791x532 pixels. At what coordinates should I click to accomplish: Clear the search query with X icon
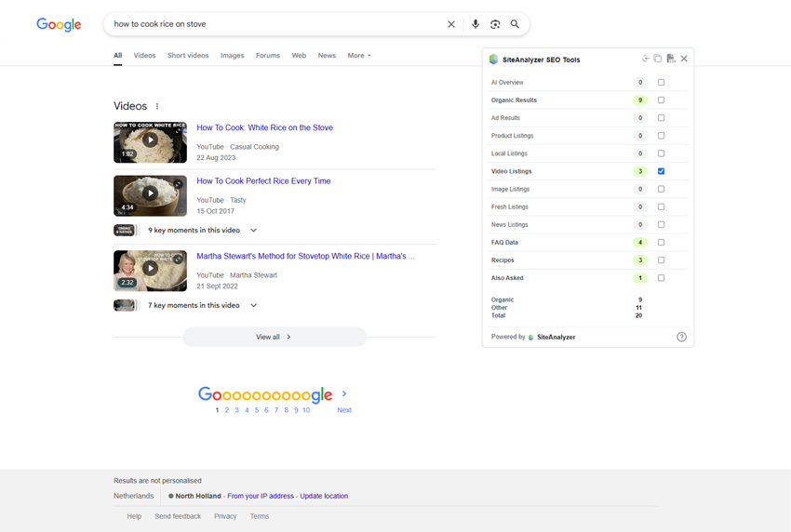pyautogui.click(x=451, y=24)
